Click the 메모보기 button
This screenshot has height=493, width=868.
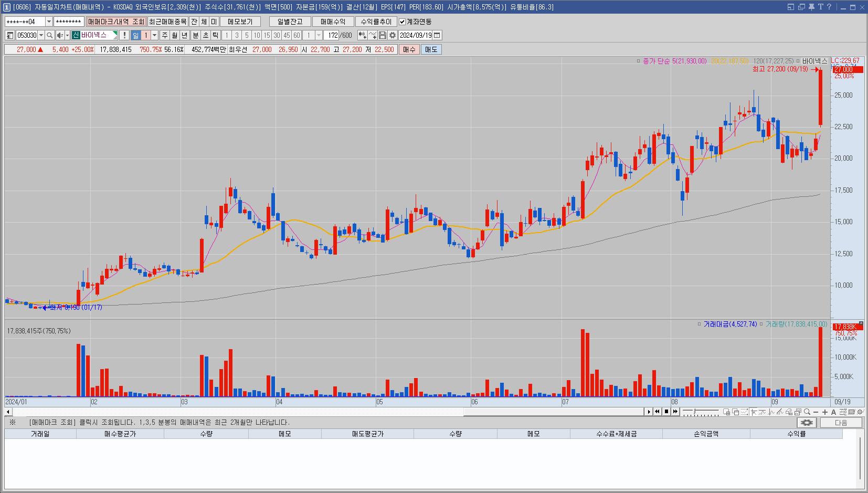(240, 22)
